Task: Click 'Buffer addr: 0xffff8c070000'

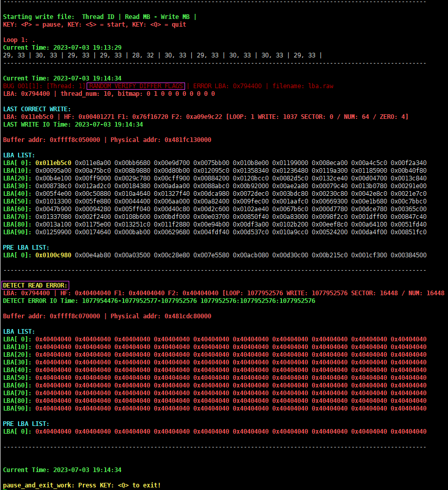Action: [x=52, y=316]
